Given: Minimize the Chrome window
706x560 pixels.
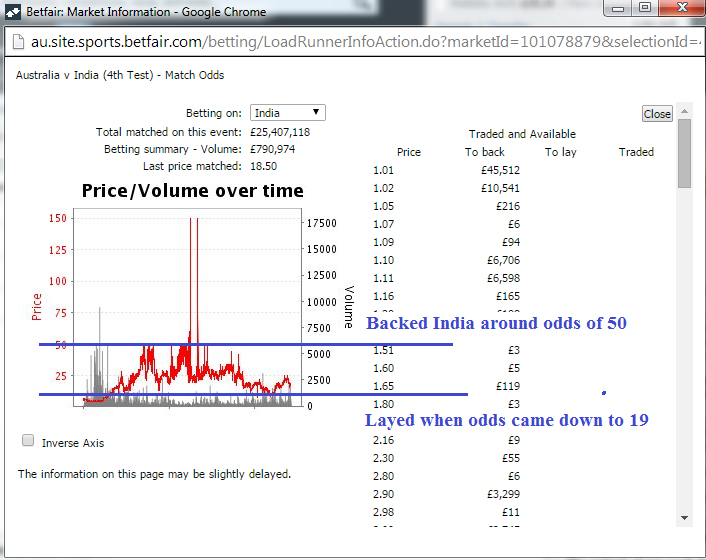Looking at the screenshot, I should pos(618,8).
